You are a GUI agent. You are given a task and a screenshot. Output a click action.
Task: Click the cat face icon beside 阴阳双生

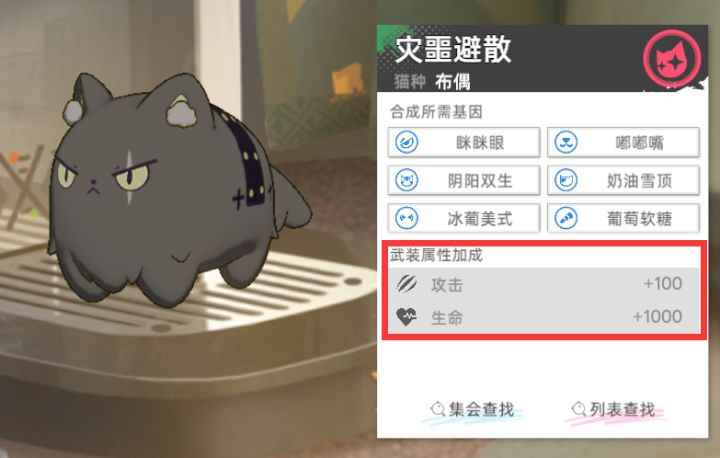[406, 180]
